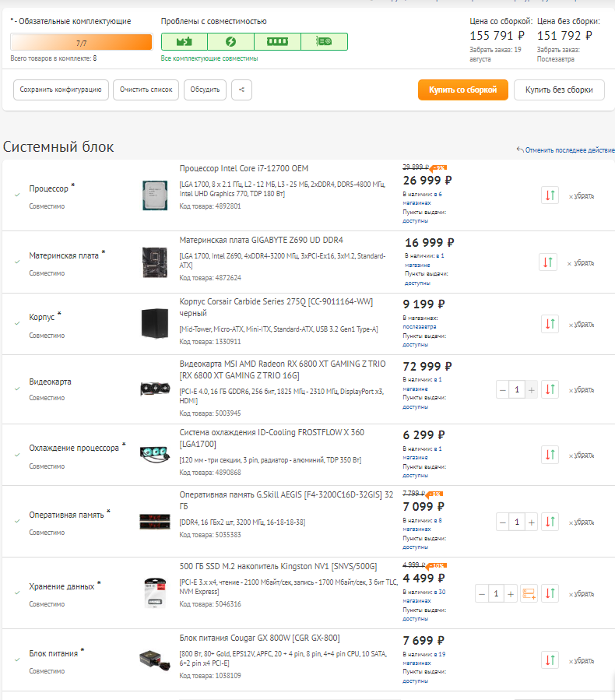615x700 pixels.
Task: Remove Процессор via убрать
Action: (x=582, y=195)
